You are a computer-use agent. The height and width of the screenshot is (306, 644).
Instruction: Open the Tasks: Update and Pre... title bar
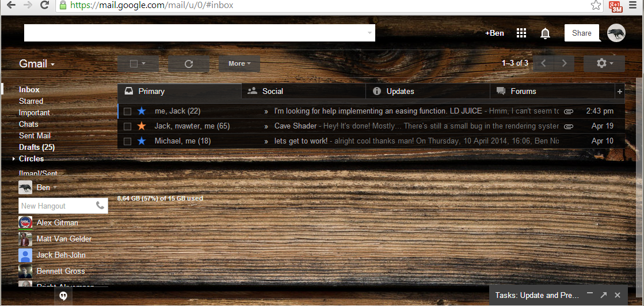click(537, 295)
